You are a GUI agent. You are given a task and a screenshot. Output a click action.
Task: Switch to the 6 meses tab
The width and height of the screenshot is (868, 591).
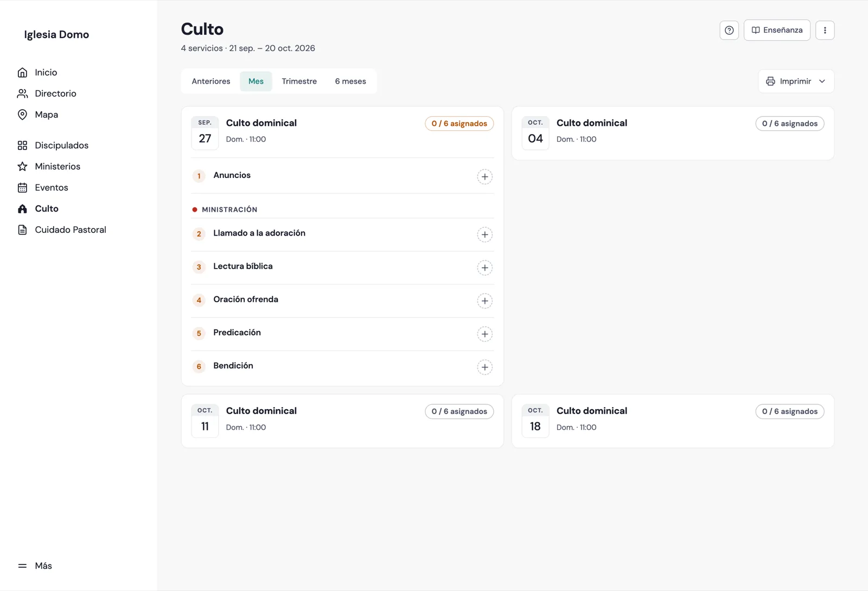[350, 81]
